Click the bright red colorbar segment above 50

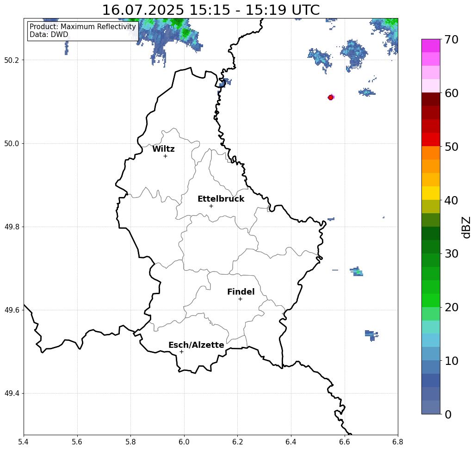(431, 139)
